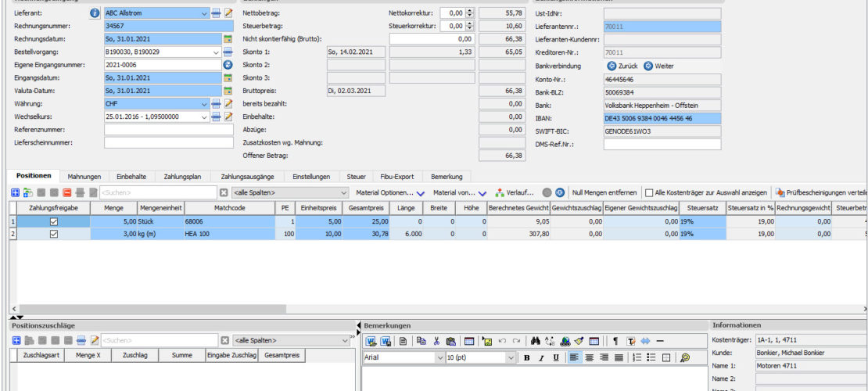Click the binoculars find icon in Bemerkungen
Screen dimensions: 868x391
click(536, 341)
